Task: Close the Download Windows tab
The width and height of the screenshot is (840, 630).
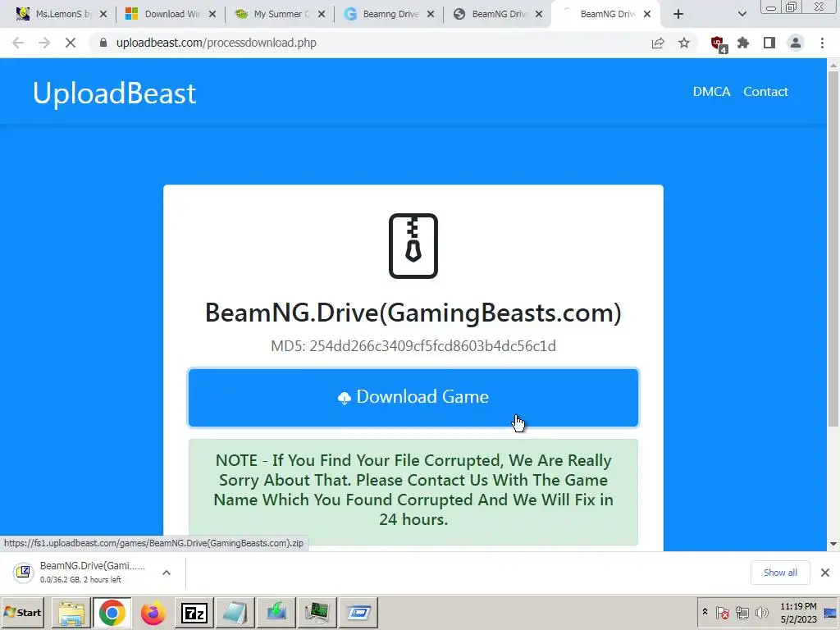Action: (x=212, y=14)
